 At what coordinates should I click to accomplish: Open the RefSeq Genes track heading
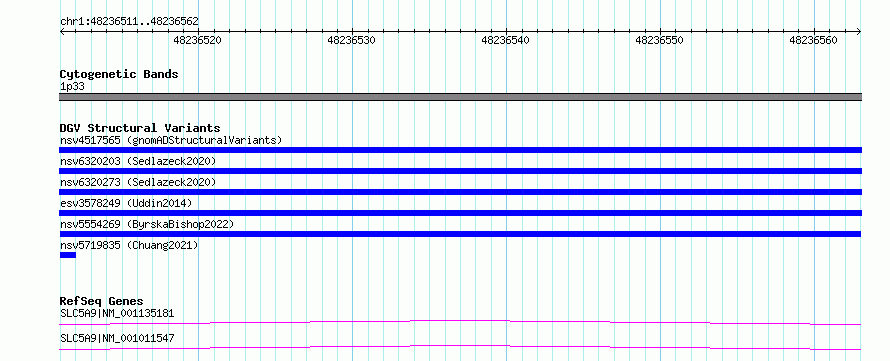pyautogui.click(x=102, y=301)
